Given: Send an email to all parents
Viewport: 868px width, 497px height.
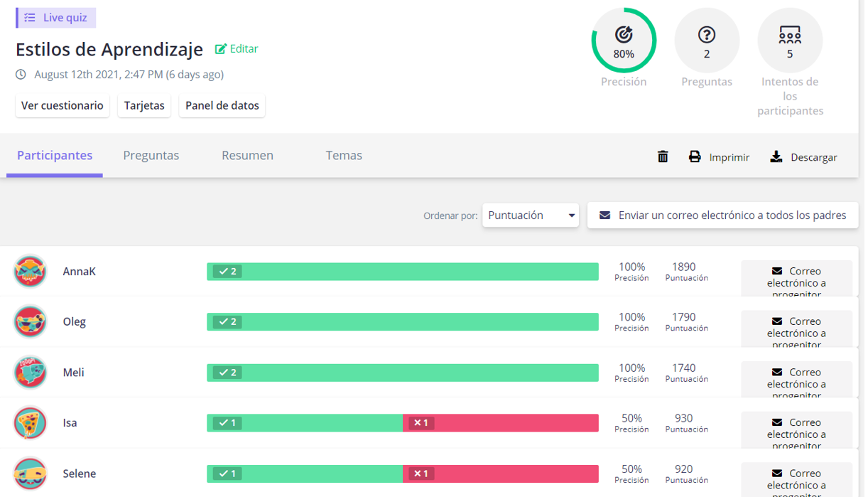Looking at the screenshot, I should (x=722, y=215).
